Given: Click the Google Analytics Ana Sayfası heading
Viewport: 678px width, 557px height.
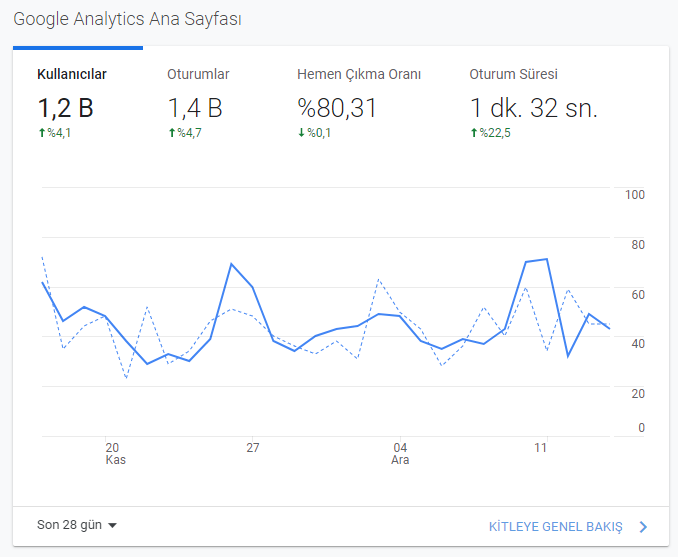Looking at the screenshot, I should (x=127, y=19).
